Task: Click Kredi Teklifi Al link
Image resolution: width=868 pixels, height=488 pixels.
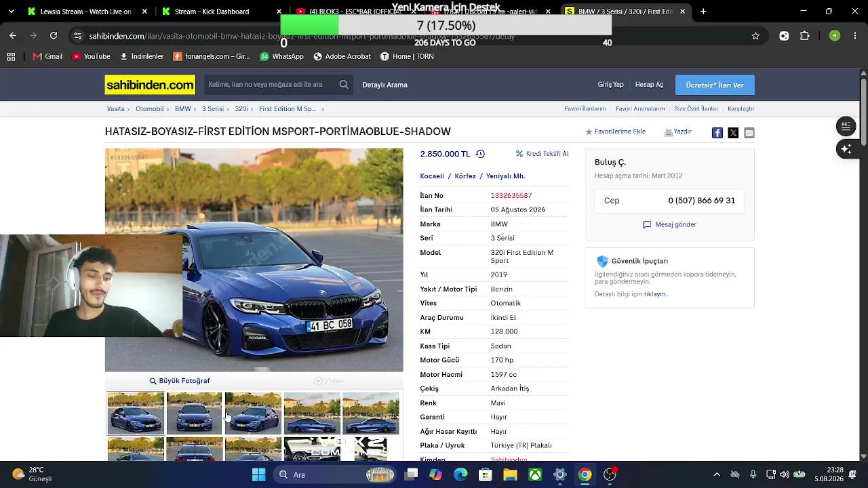Action: coord(542,154)
